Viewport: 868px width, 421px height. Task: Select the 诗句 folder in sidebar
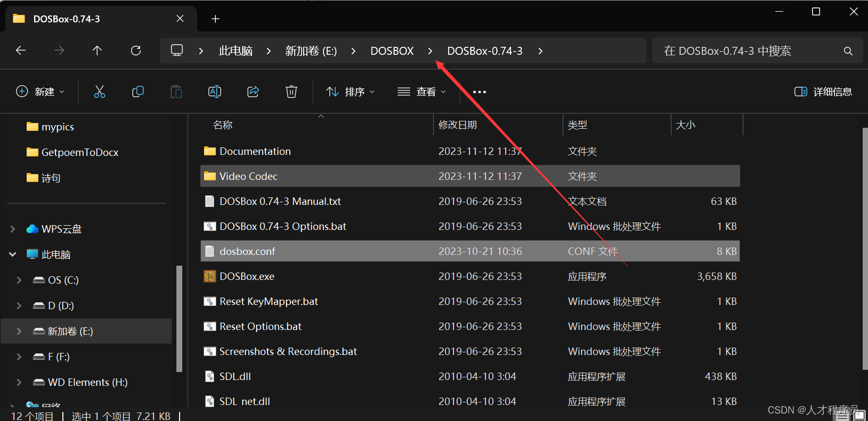point(51,178)
